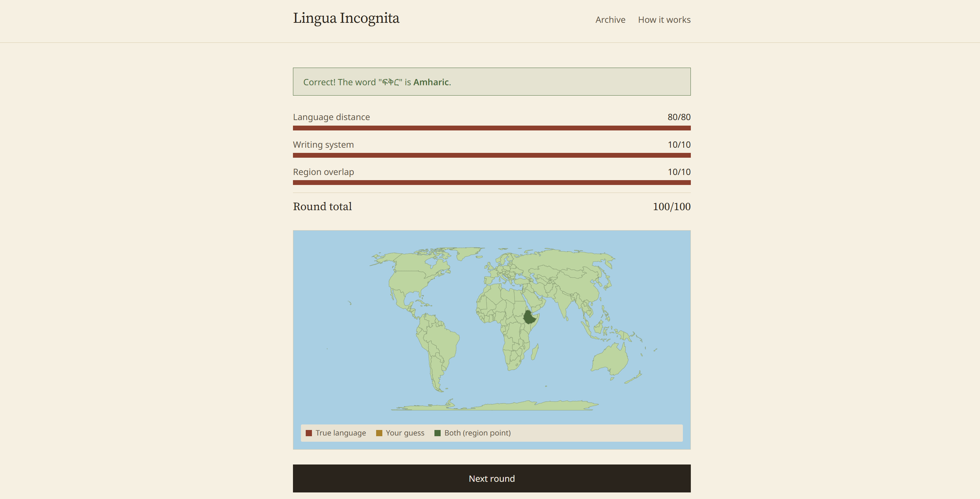980x499 pixels.
Task: Click the highlighted Ethiopia region on map
Action: point(529,317)
